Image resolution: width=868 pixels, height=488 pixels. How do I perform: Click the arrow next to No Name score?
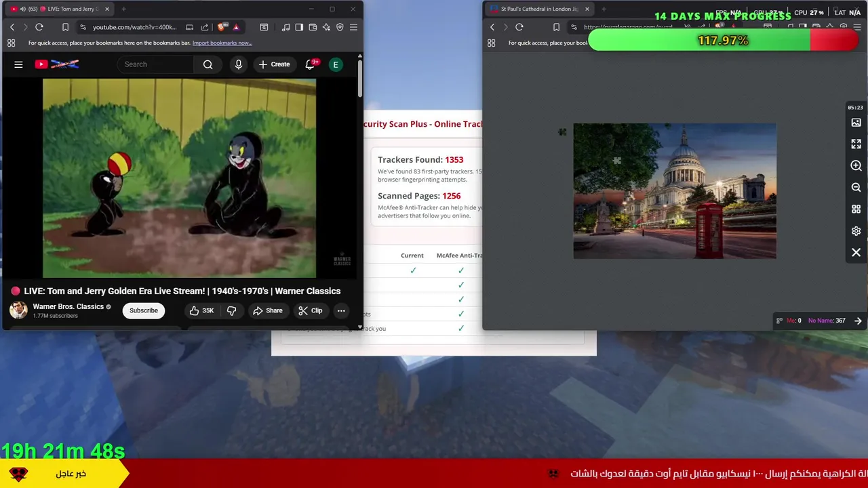click(858, 321)
